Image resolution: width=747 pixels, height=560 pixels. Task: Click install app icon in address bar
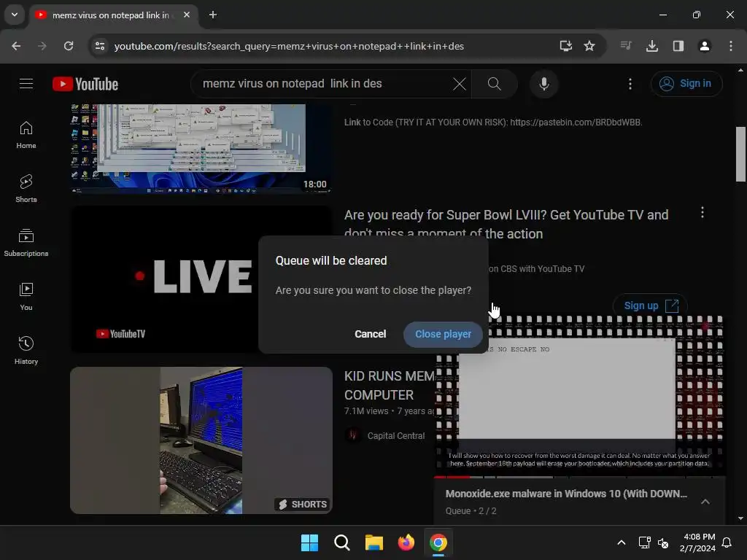point(565,46)
